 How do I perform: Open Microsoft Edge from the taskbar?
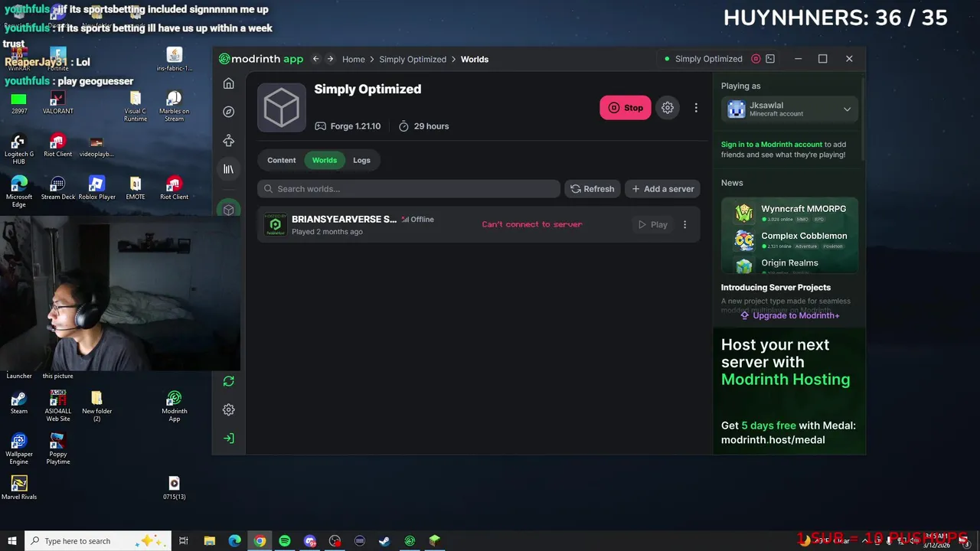click(234, 541)
